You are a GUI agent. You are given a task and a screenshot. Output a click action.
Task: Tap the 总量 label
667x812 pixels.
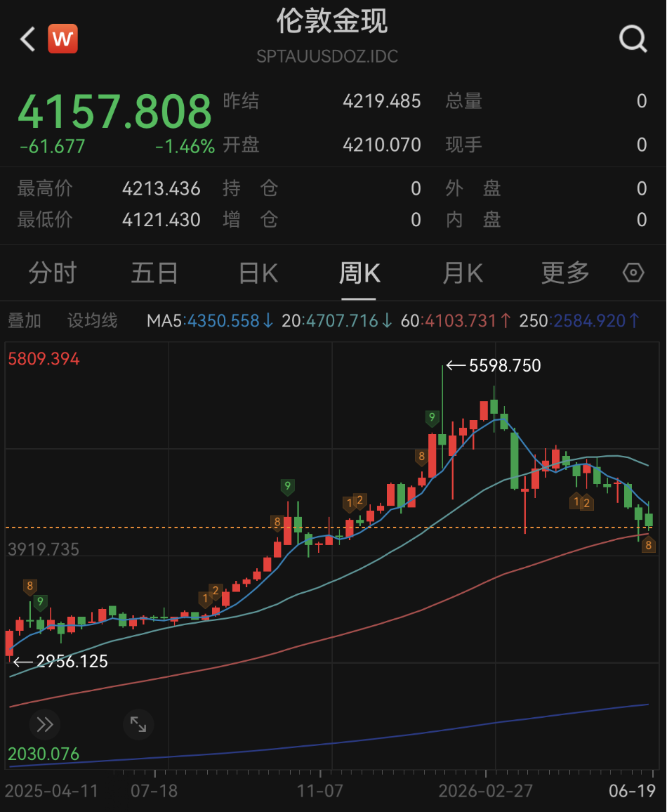coord(463,101)
